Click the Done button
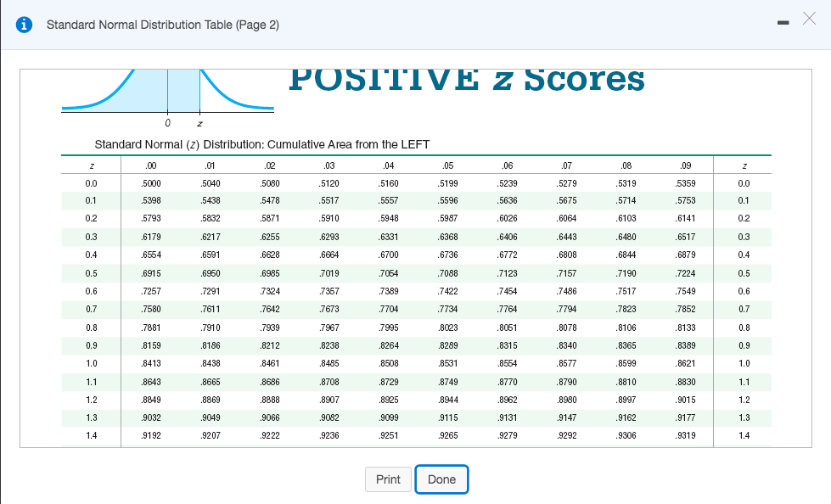The width and height of the screenshot is (831, 504). tap(441, 479)
